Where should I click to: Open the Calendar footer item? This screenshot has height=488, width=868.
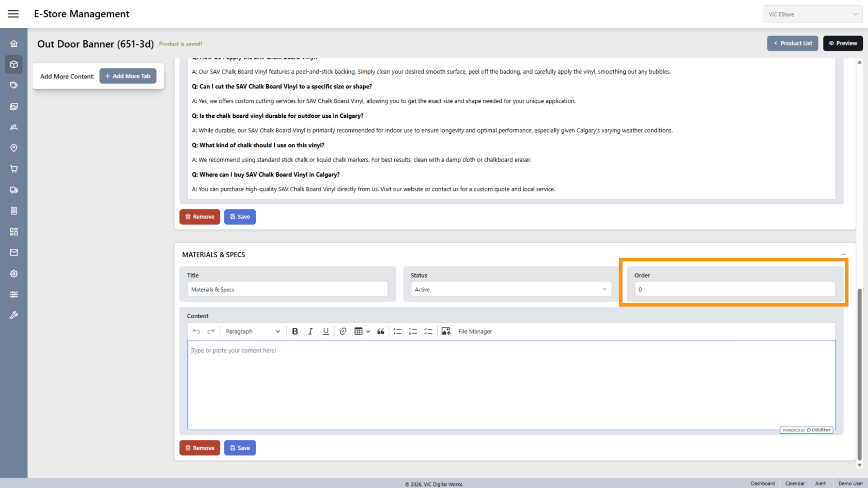click(795, 483)
